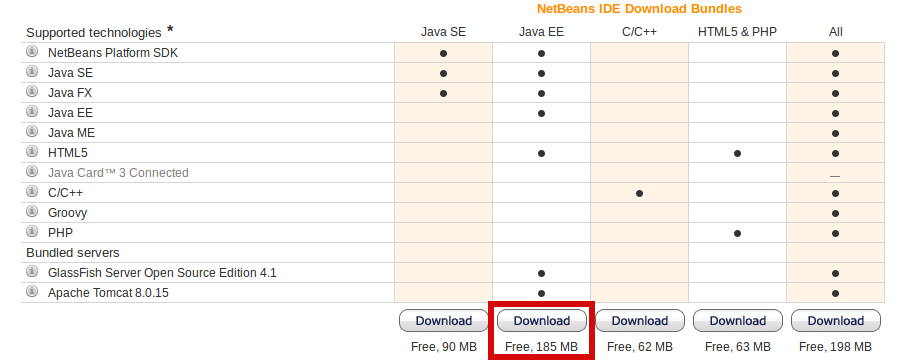The image size is (898, 361).
Task: Click info icon beside Apache Tomcat 8.0.15
Action: [x=32, y=292]
